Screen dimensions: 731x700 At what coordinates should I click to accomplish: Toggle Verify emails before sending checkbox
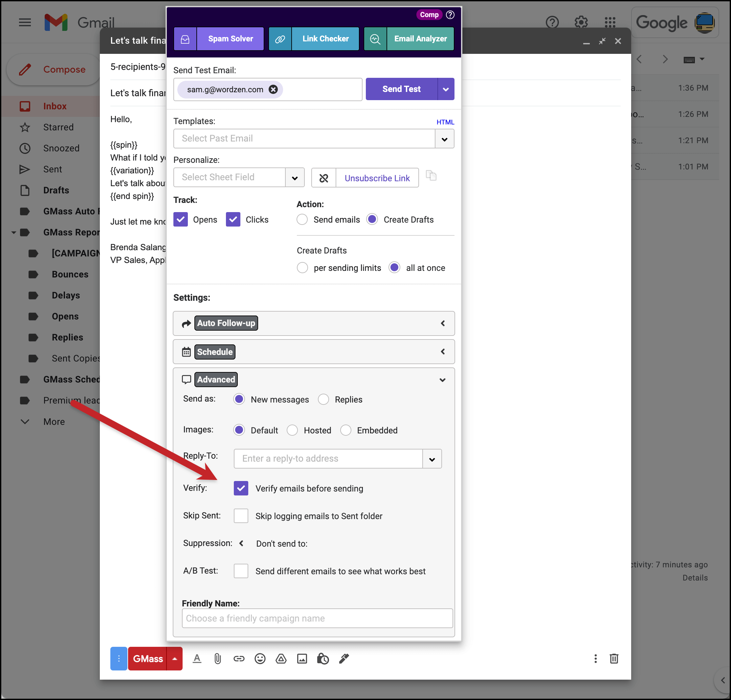[241, 488]
